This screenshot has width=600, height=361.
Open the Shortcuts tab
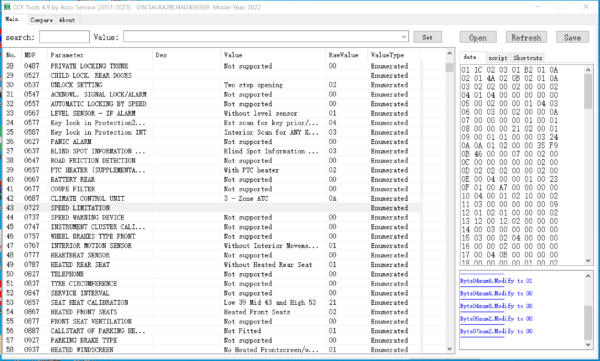[x=528, y=58]
